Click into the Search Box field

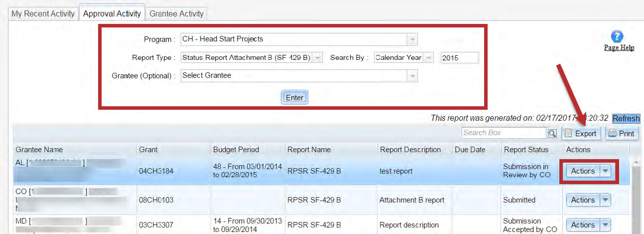[x=503, y=133]
